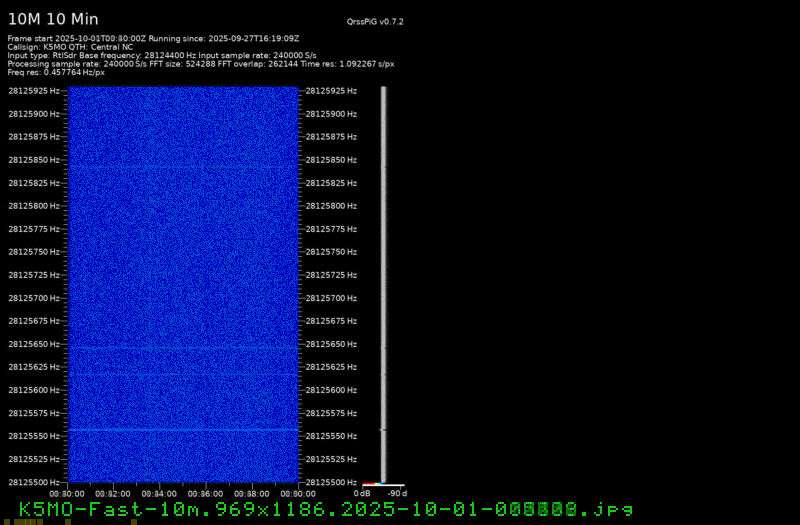Click the 0 dB scale label

click(363, 493)
